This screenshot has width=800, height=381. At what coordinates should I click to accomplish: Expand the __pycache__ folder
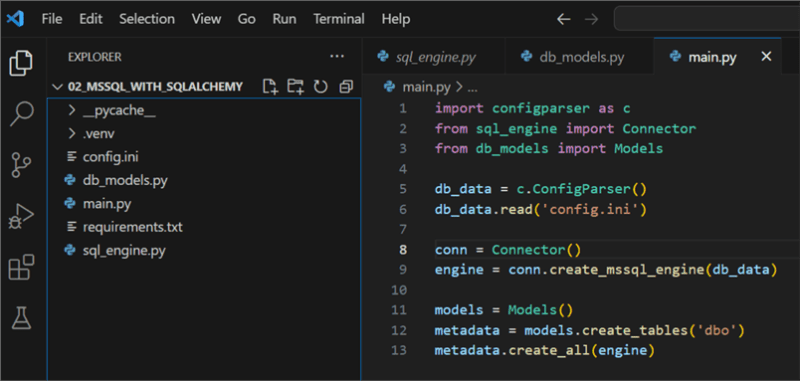point(72,111)
